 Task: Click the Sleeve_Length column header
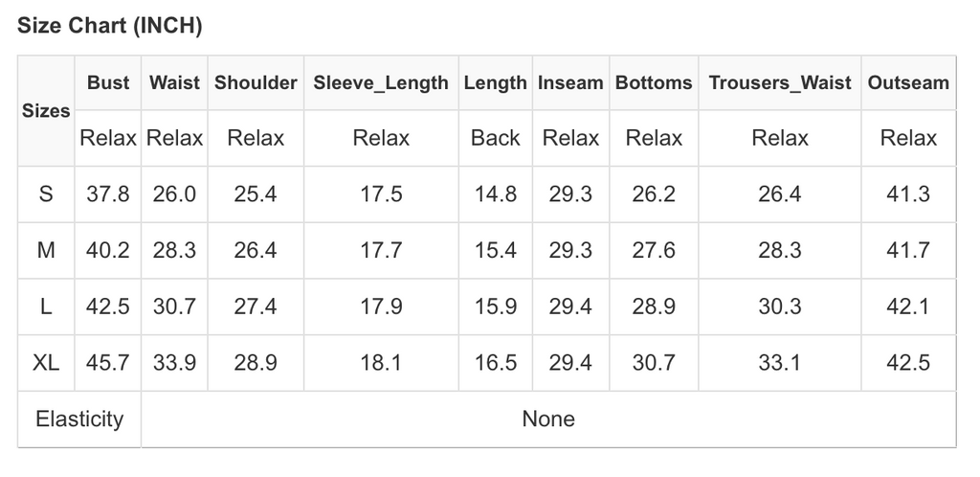pyautogui.click(x=381, y=82)
